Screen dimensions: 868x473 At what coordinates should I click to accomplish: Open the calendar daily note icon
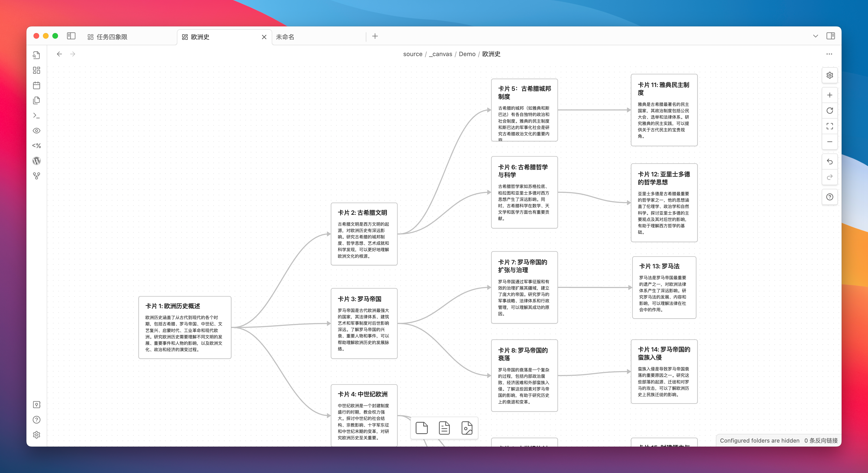click(36, 85)
